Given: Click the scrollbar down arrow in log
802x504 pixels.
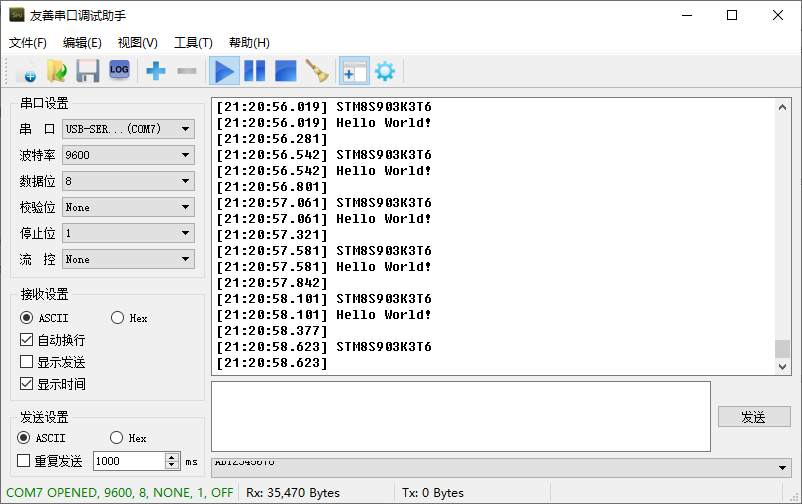Looking at the screenshot, I should [x=782, y=366].
